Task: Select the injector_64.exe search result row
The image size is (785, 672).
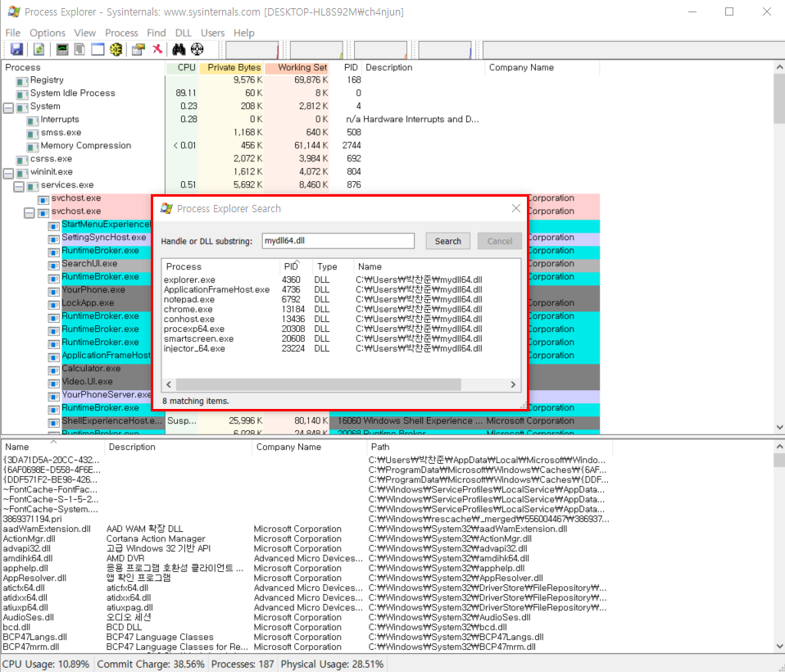Action: [x=340, y=348]
